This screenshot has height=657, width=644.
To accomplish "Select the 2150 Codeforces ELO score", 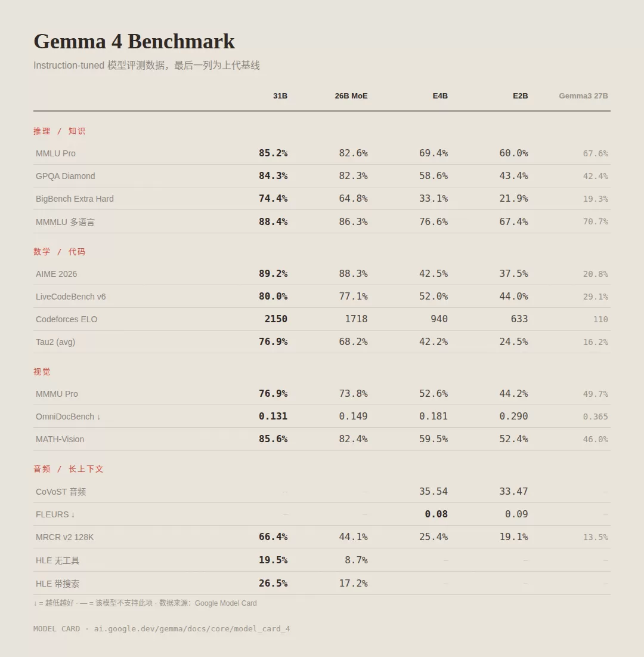I will pos(276,319).
